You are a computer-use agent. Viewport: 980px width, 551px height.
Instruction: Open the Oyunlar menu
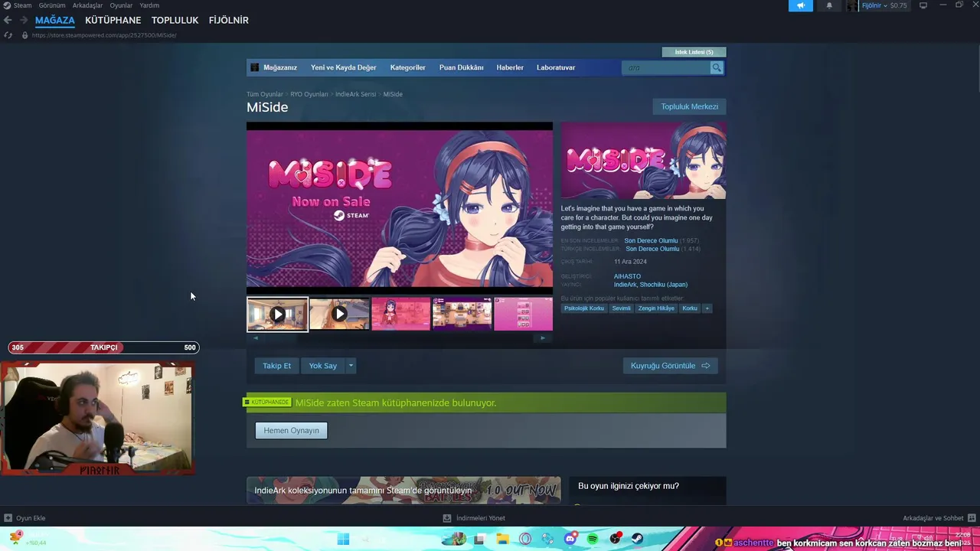pyautogui.click(x=121, y=5)
